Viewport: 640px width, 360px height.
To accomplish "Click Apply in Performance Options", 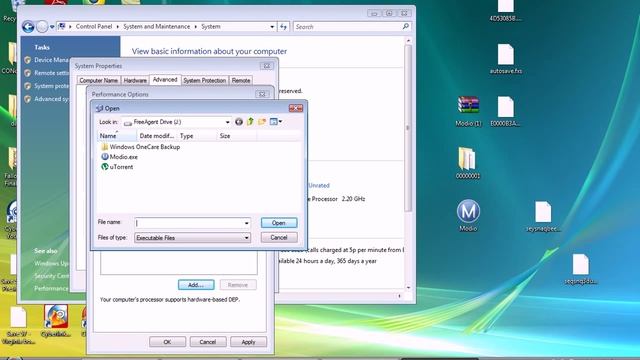I will [x=248, y=342].
